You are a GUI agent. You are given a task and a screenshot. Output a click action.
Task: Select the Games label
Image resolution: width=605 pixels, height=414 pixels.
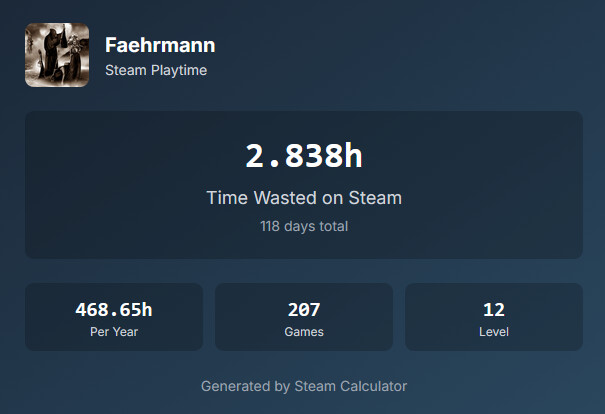tap(304, 331)
